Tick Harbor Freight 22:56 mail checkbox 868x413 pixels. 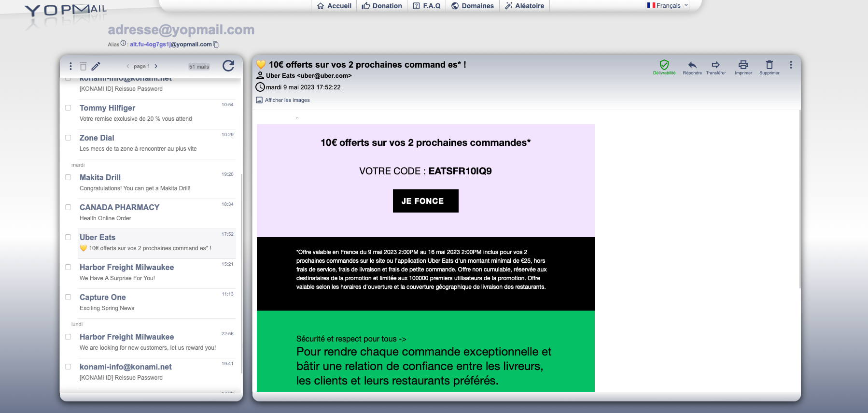[68, 337]
